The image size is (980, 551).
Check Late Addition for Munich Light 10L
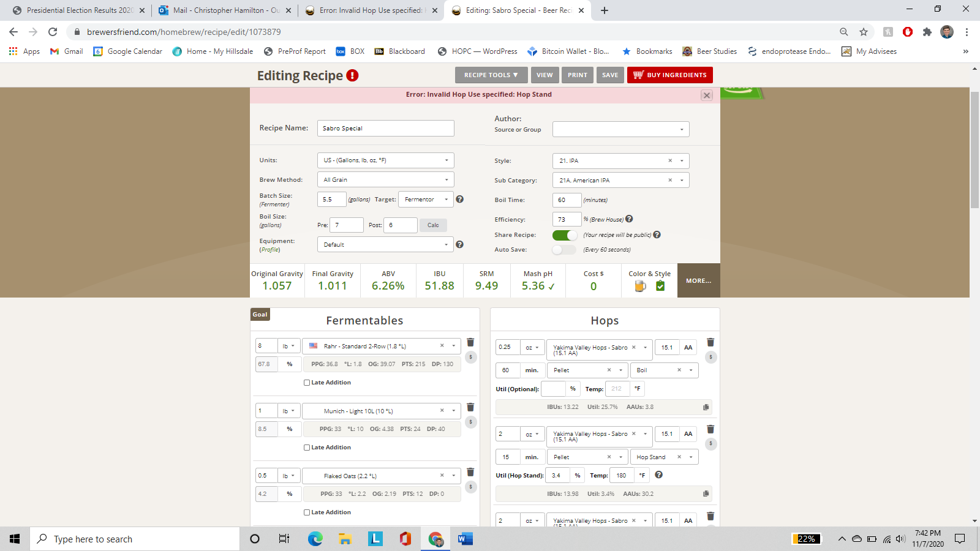307,448
